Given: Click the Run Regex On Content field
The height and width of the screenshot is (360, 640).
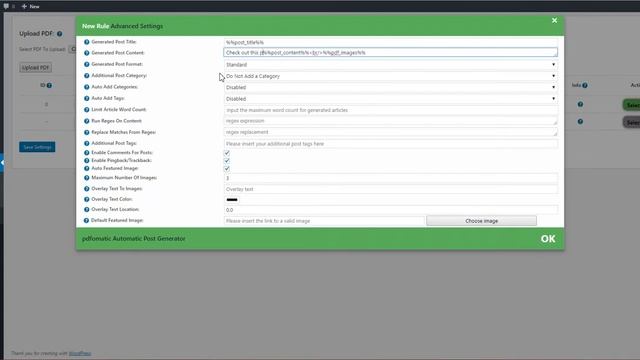Looking at the screenshot, I should (391, 121).
